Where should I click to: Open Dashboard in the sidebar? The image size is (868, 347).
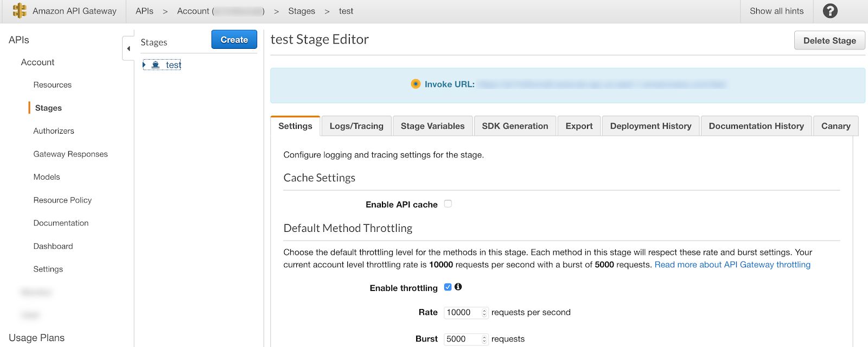pyautogui.click(x=53, y=246)
